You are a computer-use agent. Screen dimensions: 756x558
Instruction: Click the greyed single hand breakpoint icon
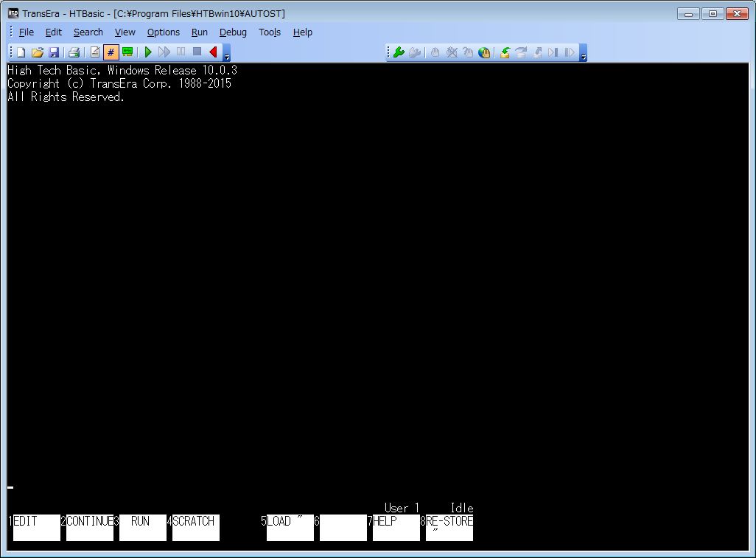coord(435,52)
